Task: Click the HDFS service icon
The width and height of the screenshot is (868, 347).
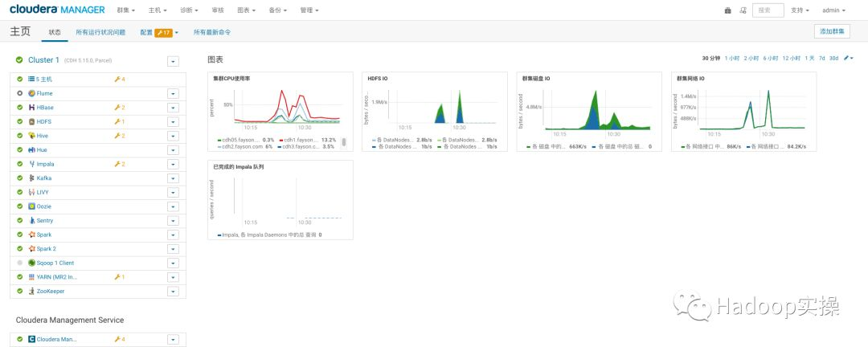Action: tap(32, 122)
